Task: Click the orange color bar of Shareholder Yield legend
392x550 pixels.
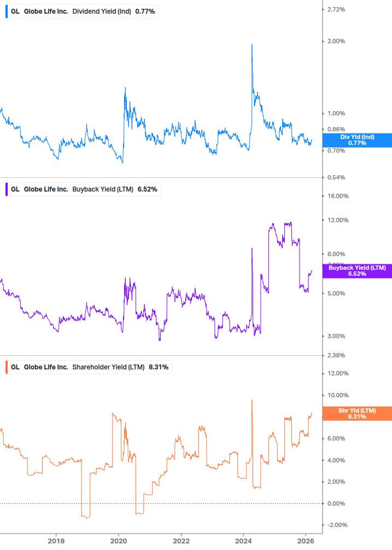Action: coord(7,367)
